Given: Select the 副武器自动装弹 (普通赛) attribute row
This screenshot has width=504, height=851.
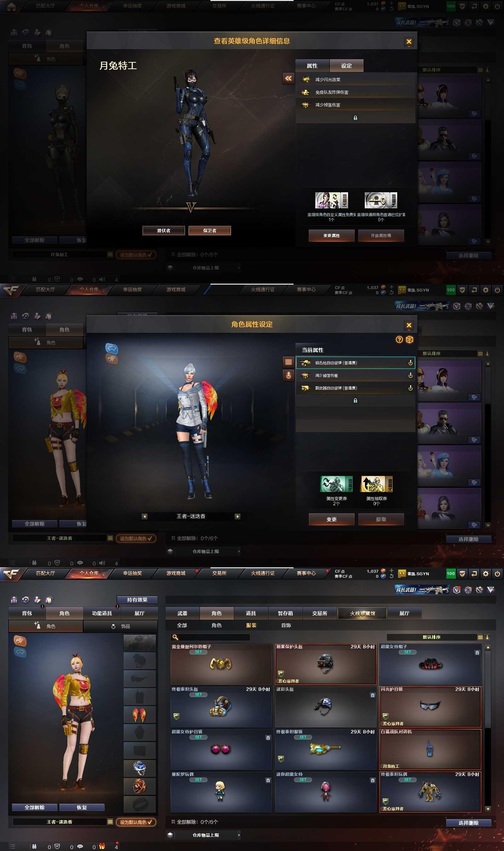Looking at the screenshot, I should tap(355, 388).
